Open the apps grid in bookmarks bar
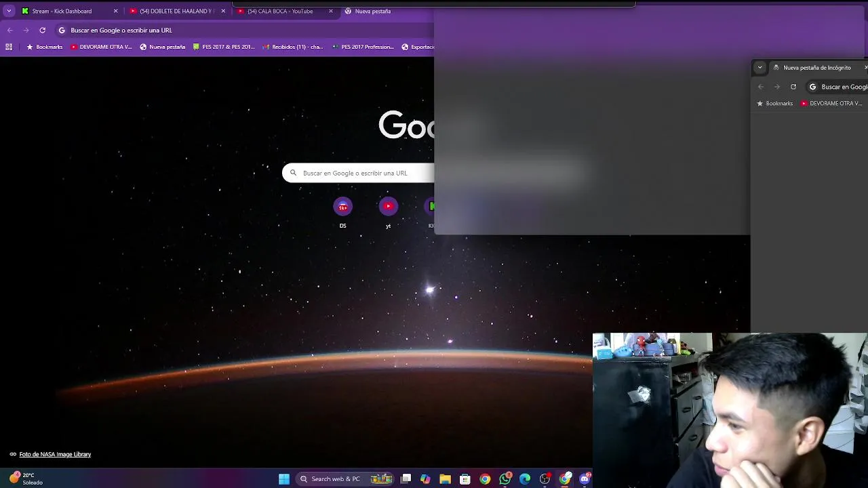The height and width of the screenshot is (488, 868). point(9,47)
